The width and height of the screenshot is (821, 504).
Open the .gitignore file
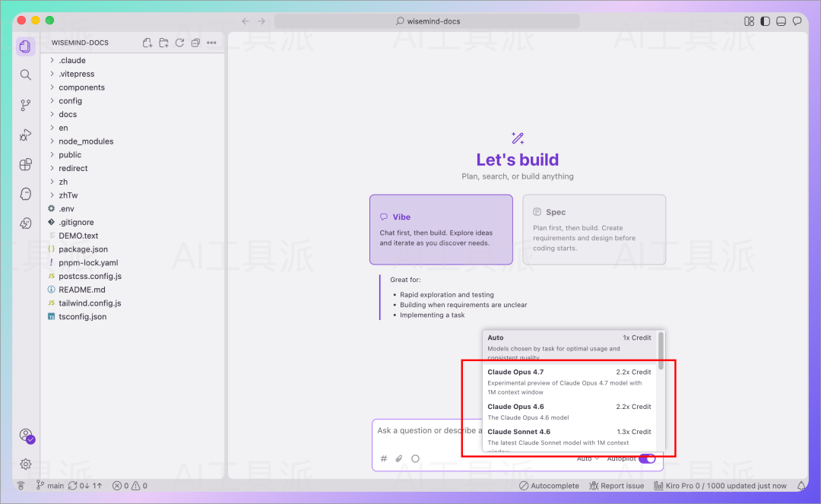coord(133,222)
